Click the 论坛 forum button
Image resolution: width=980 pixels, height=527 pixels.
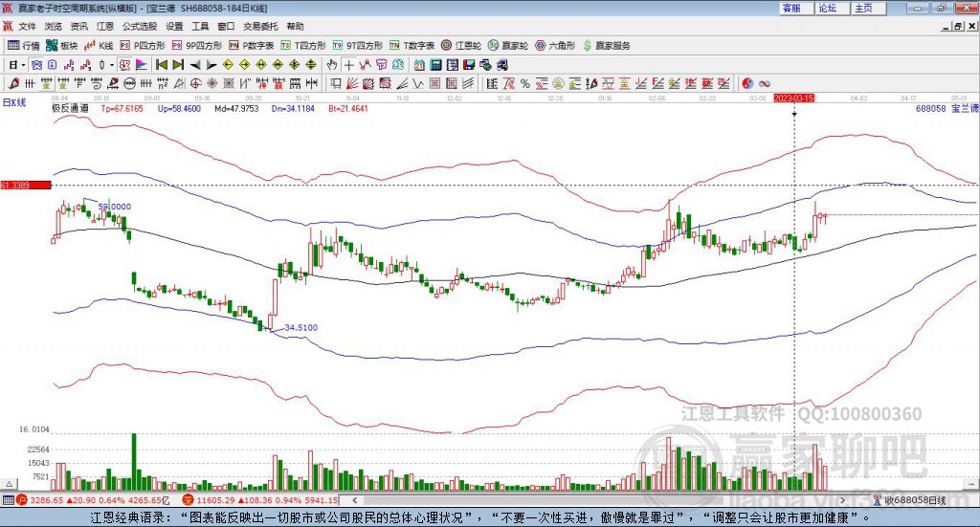pyautogui.click(x=833, y=8)
